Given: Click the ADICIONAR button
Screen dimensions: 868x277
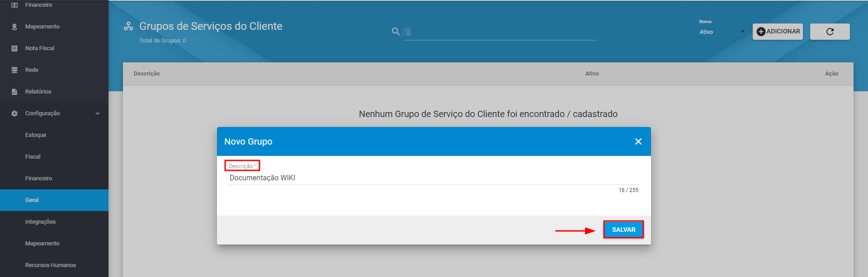Looking at the screenshot, I should click(x=778, y=32).
